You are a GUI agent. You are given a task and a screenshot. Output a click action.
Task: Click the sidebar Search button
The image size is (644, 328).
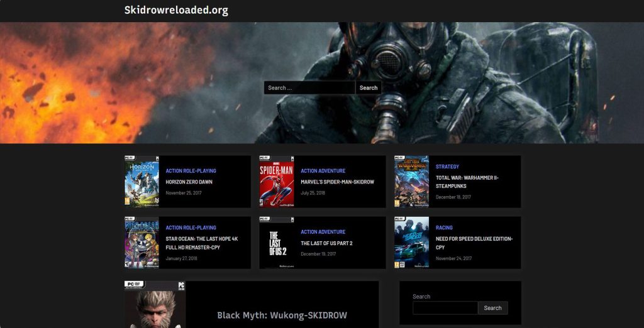click(x=492, y=308)
